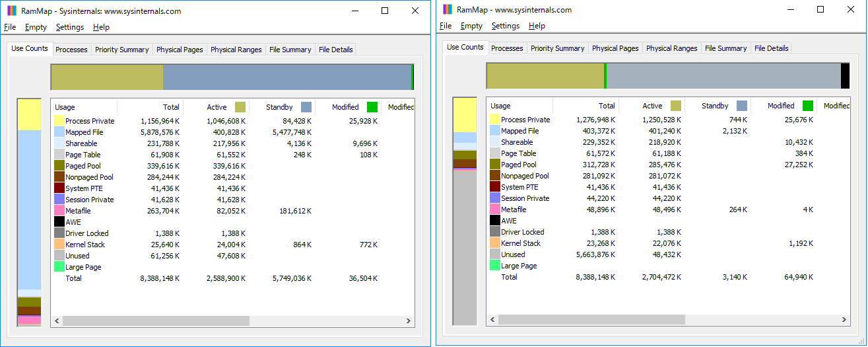The height and width of the screenshot is (347, 868).
Task: Open Help menu in right RamMap window
Action: coord(537,26)
